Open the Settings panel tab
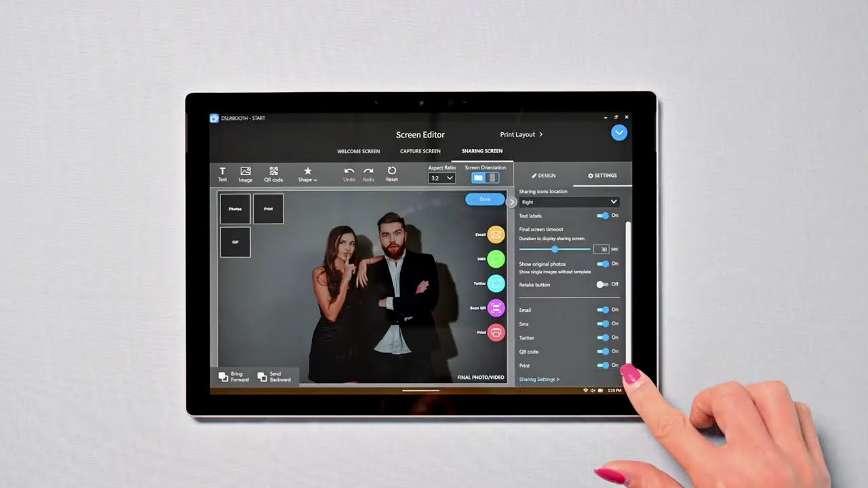This screenshot has width=868, height=488. point(602,176)
